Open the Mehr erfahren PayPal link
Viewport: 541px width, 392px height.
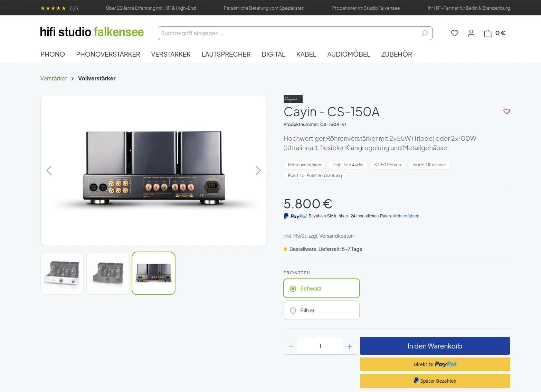pyautogui.click(x=406, y=216)
